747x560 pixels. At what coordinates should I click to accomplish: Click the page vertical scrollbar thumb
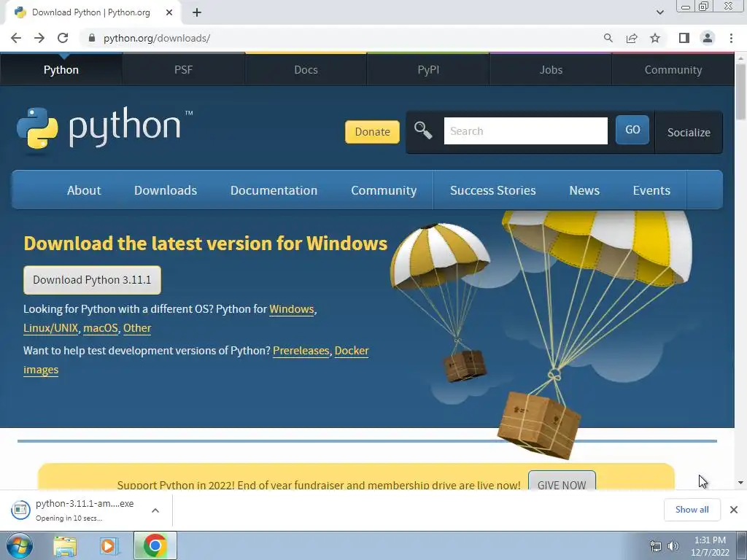tap(740, 90)
